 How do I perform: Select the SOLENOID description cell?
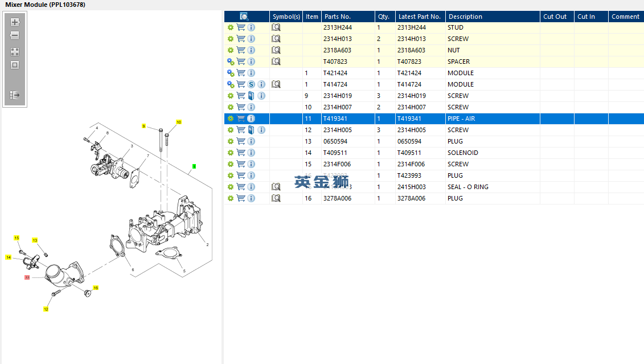click(x=493, y=153)
